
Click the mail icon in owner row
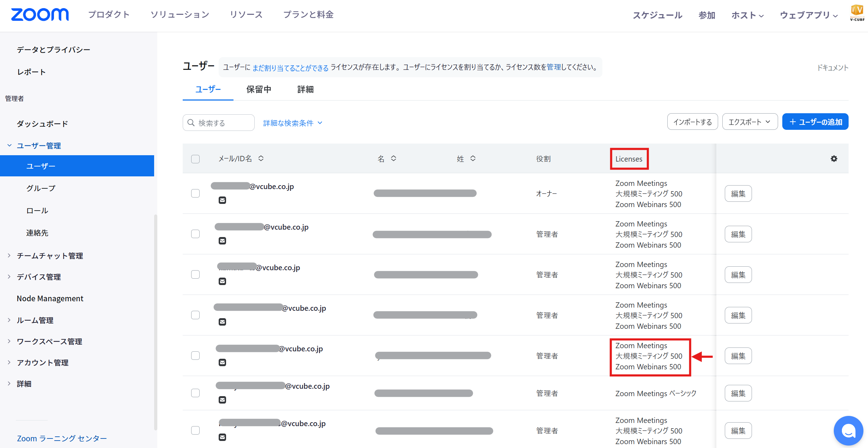pos(222,200)
